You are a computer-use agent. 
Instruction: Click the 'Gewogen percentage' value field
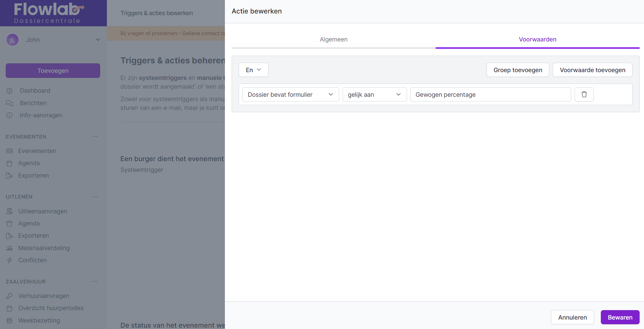[490, 95]
